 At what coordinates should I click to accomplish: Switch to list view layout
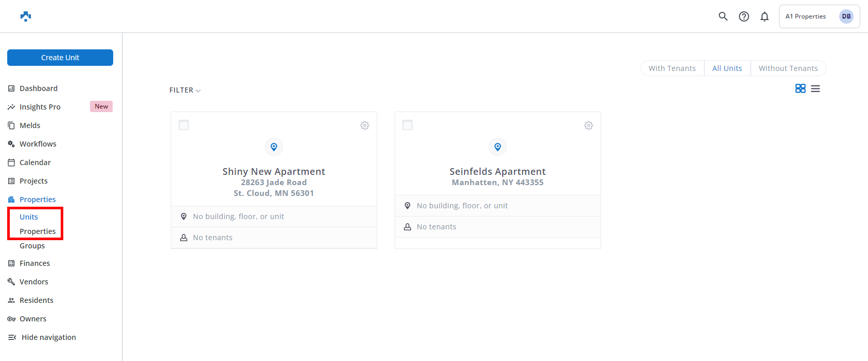click(815, 88)
